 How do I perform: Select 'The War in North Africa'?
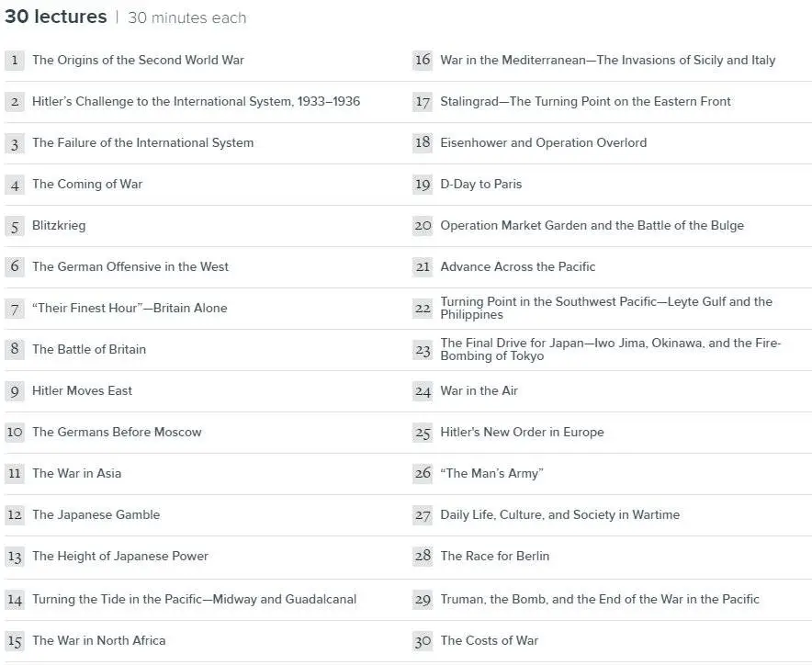[x=98, y=641]
